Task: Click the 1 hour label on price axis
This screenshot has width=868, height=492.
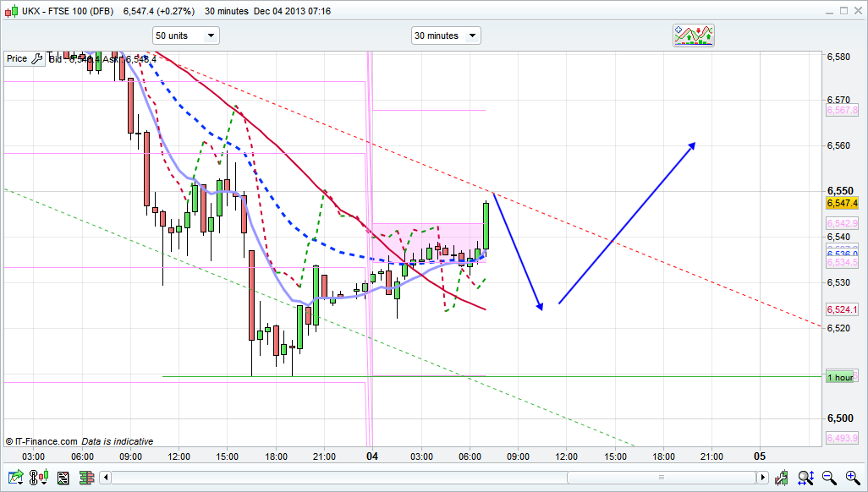Action: click(x=839, y=377)
